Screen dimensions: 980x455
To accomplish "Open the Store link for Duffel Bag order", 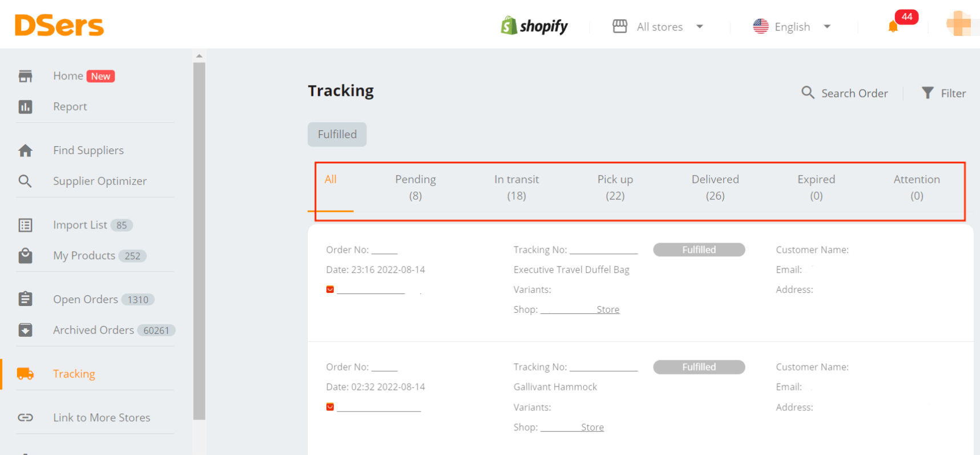I will (607, 309).
